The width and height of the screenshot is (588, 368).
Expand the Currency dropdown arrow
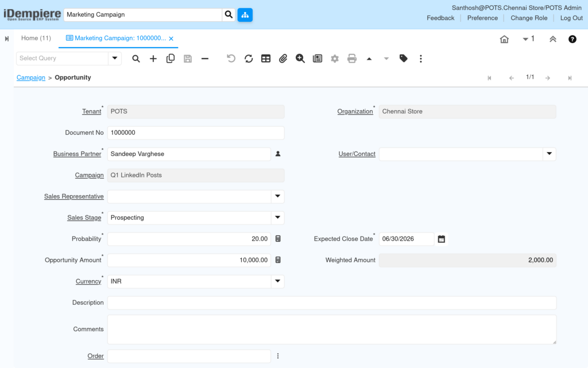click(x=277, y=281)
